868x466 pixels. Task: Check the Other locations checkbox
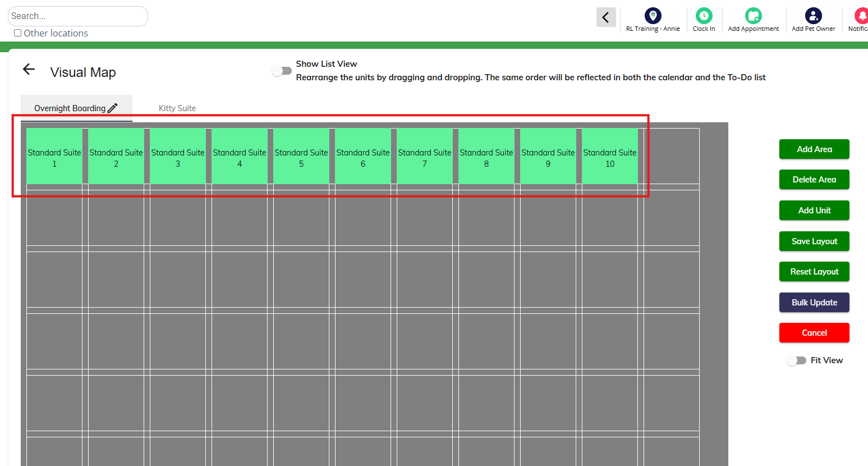click(x=18, y=33)
